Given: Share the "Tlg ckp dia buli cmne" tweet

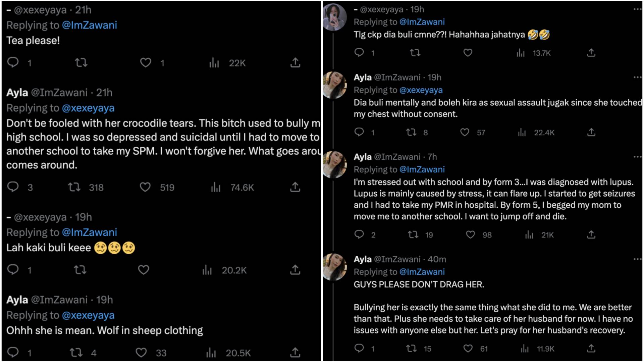Looking at the screenshot, I should click(591, 53).
